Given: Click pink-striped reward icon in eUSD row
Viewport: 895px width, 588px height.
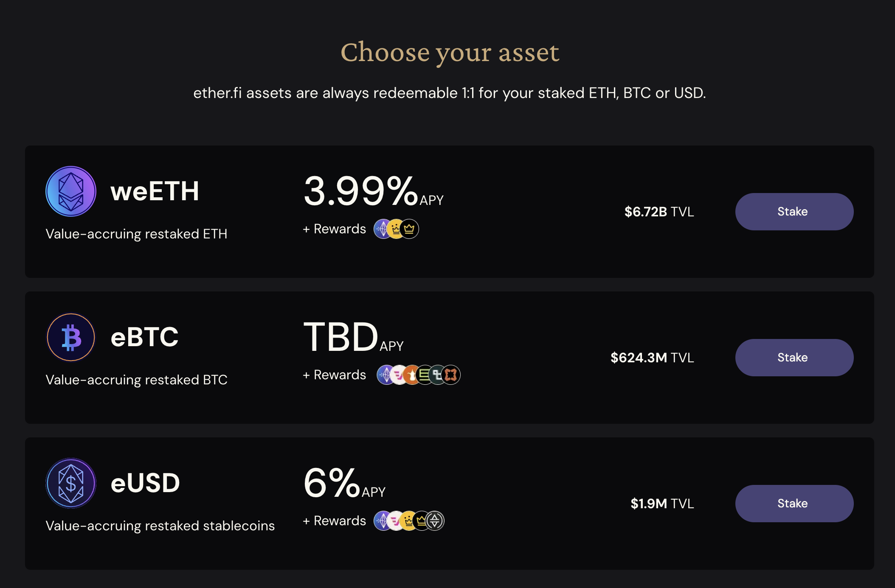Looking at the screenshot, I should click(x=395, y=521).
